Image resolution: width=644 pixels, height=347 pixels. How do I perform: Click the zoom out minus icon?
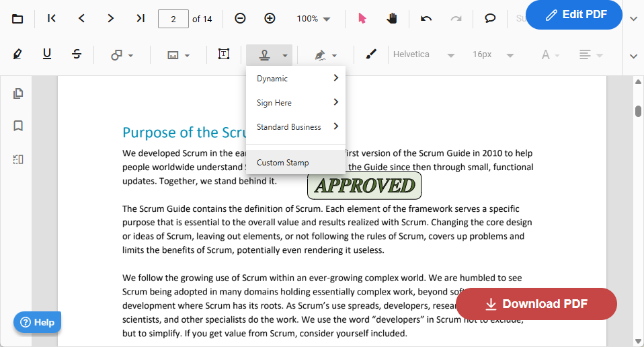coord(240,19)
